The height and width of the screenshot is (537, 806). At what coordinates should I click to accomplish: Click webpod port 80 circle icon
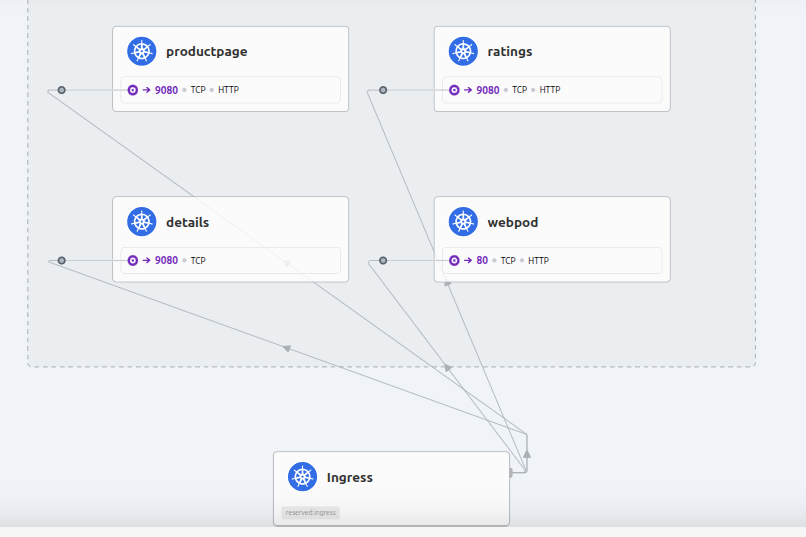(x=454, y=261)
